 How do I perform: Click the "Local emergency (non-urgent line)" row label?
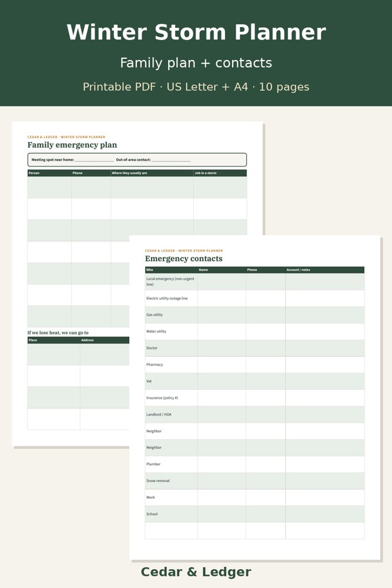(x=170, y=282)
